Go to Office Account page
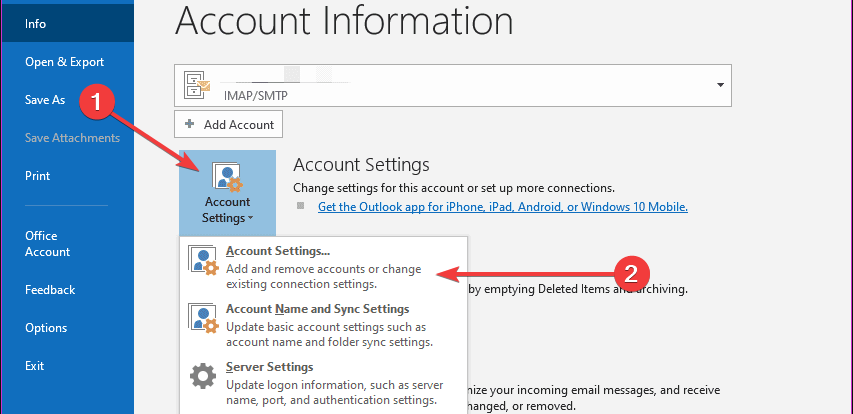This screenshot has height=414, width=853. coord(47,244)
